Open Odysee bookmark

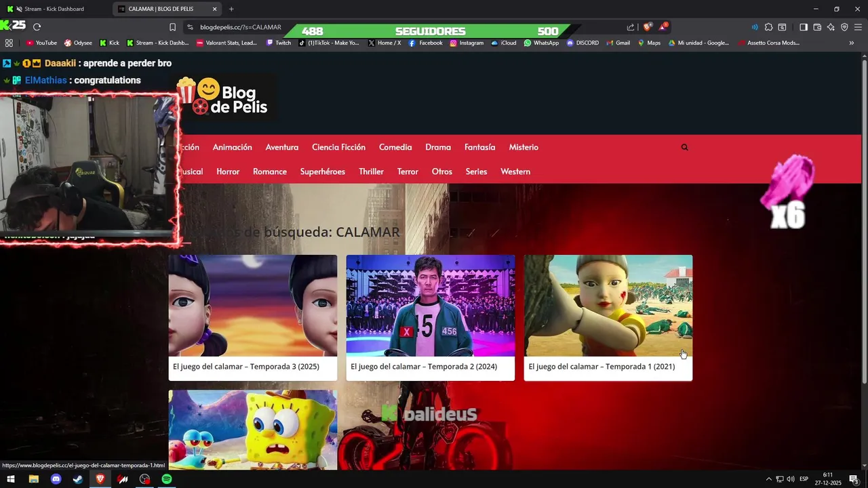(x=78, y=43)
